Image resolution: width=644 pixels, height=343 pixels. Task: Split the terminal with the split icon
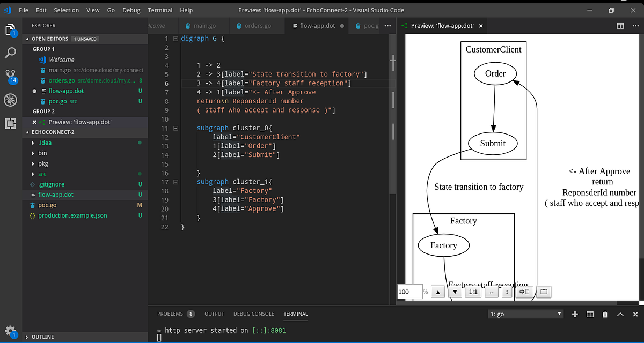590,314
